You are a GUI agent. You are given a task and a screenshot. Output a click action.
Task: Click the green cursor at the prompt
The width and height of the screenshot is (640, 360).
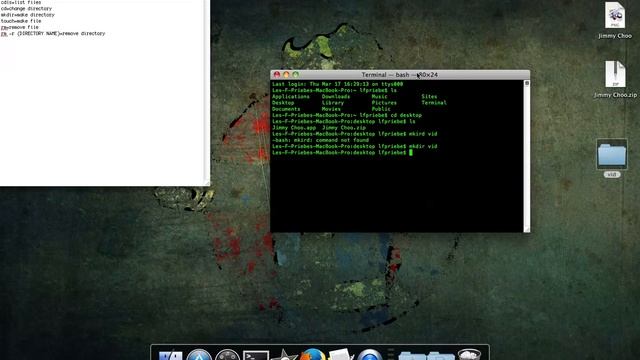[411, 153]
